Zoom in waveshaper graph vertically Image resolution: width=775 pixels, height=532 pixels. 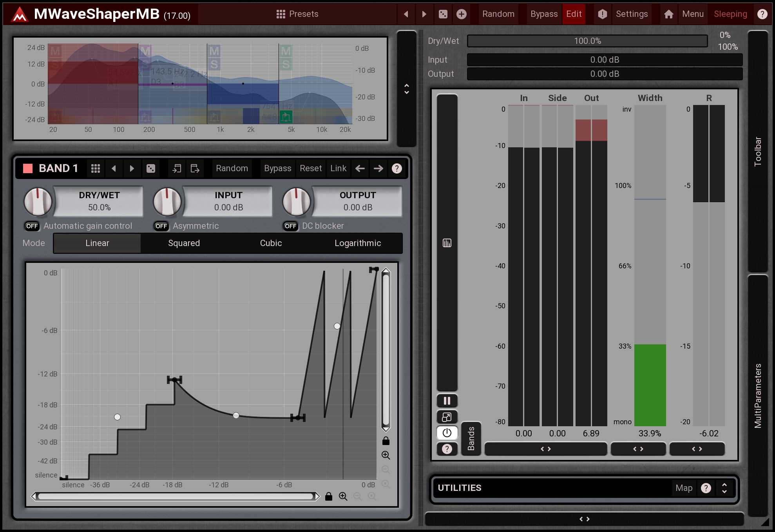(386, 455)
